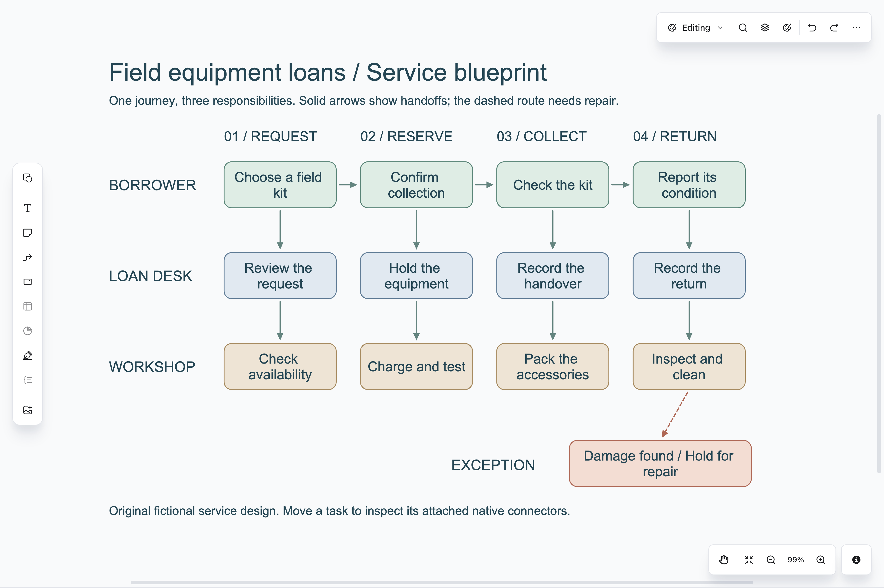Select the Connector arrow tool
Screen dimensions: 884x588
point(27,257)
